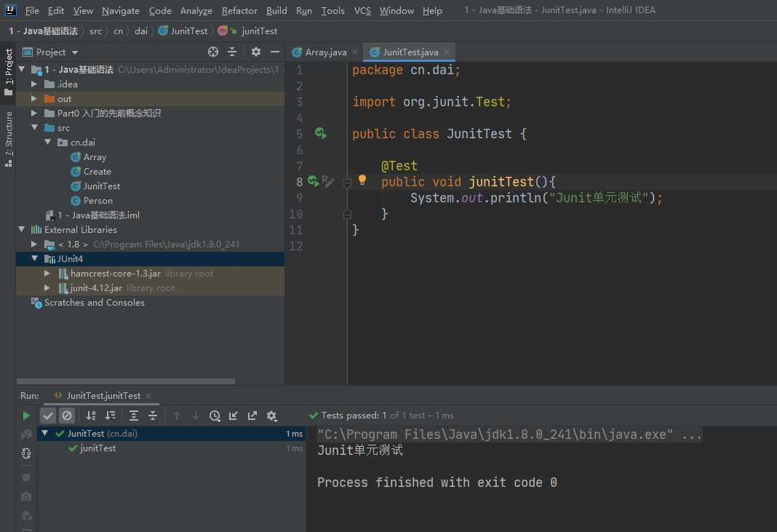777x532 pixels.
Task: Select junitTest passed test result row
Action: pyautogui.click(x=171, y=448)
